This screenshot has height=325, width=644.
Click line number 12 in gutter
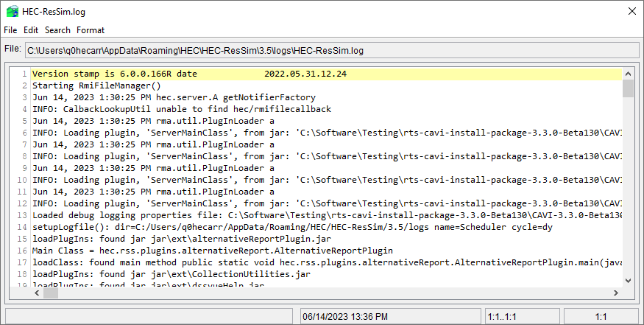[22, 203]
